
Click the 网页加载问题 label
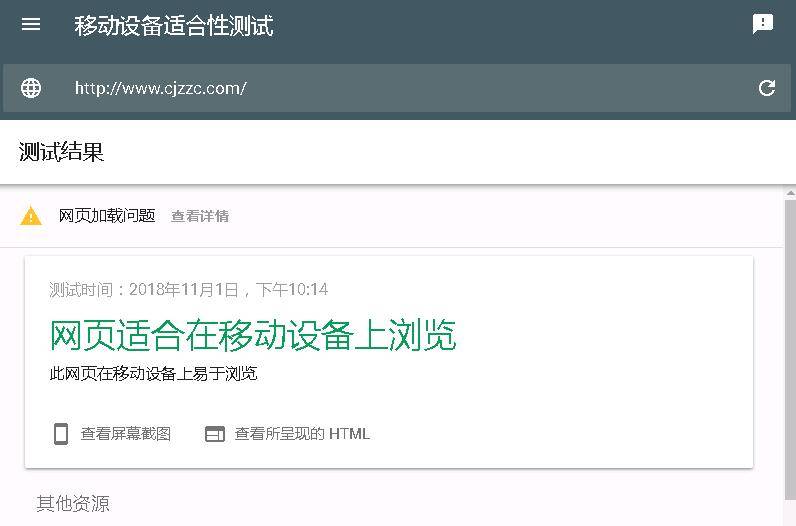point(107,216)
